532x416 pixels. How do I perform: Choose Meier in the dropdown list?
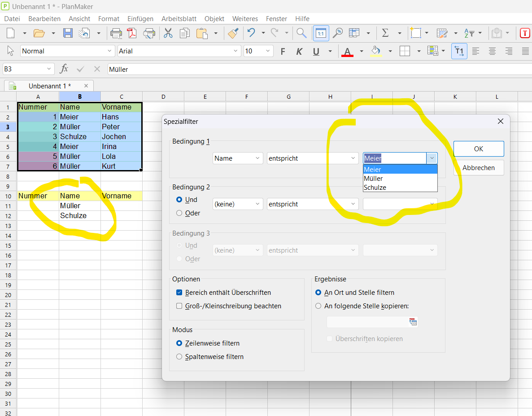(400, 169)
